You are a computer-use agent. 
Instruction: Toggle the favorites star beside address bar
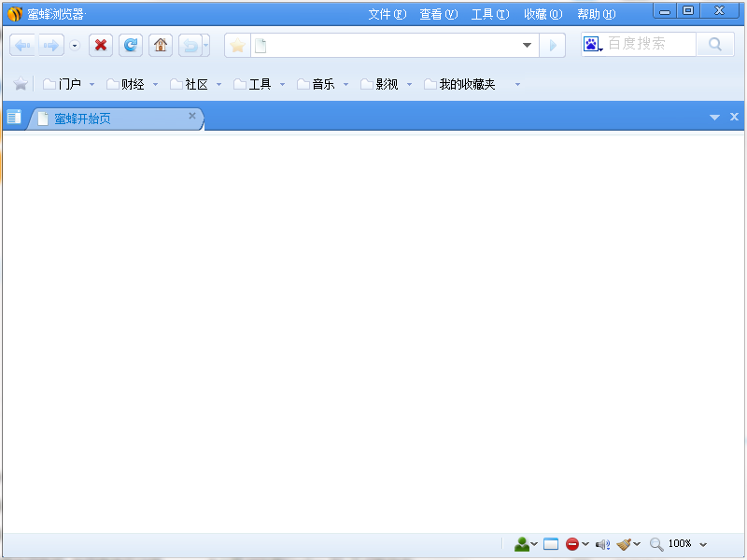(x=236, y=44)
